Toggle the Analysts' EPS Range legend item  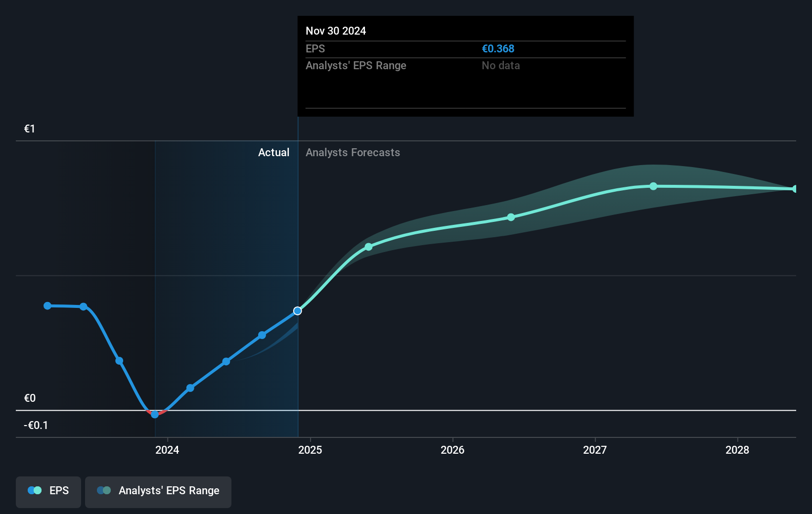pyautogui.click(x=158, y=491)
